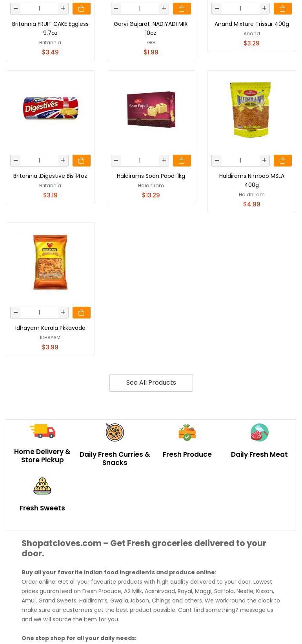302x644 pixels.
Task: Open the Idhayam Kerala Pkkavada product link
Action: 50,328
